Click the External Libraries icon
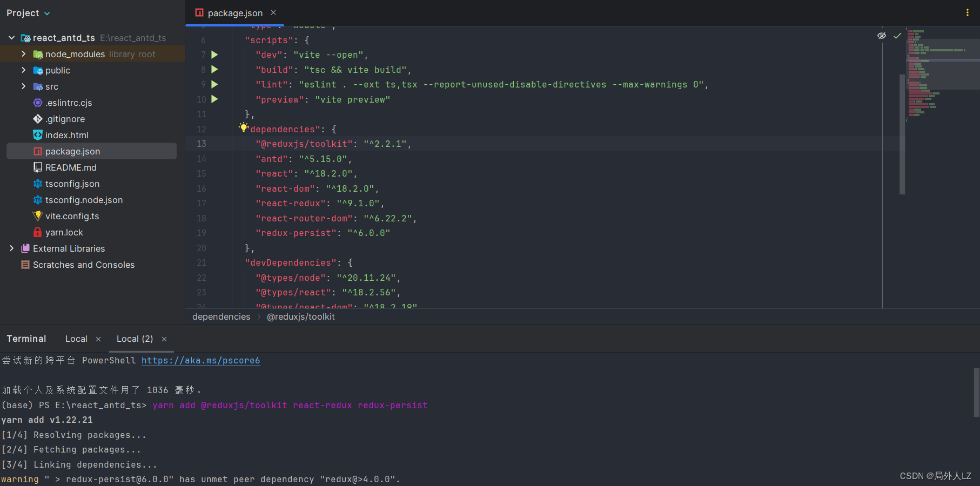The width and height of the screenshot is (980, 486). (25, 248)
